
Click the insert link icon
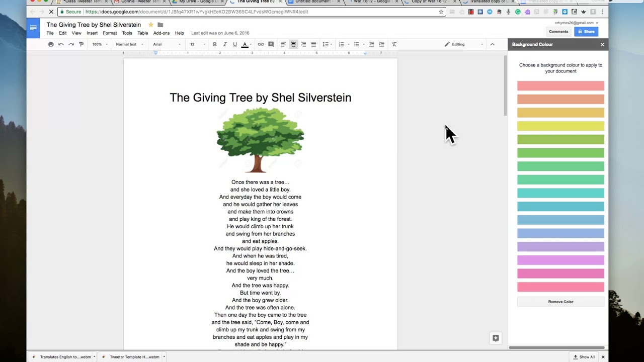(261, 44)
